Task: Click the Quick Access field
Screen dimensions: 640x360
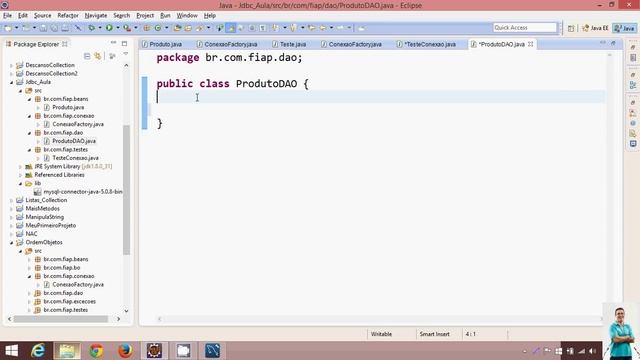Action: point(524,28)
